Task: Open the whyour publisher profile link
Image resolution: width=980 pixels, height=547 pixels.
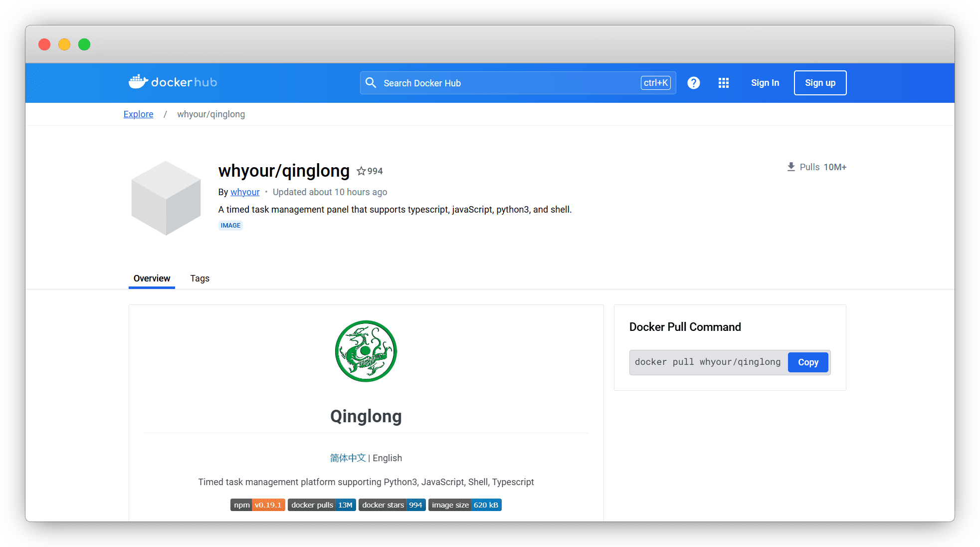Action: pos(245,192)
